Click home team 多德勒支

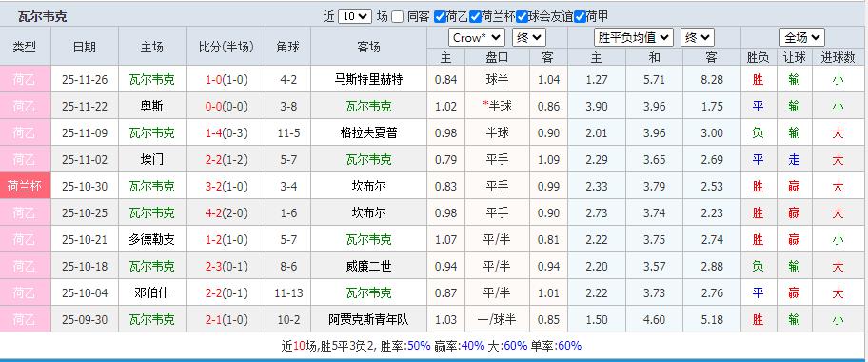(151, 239)
